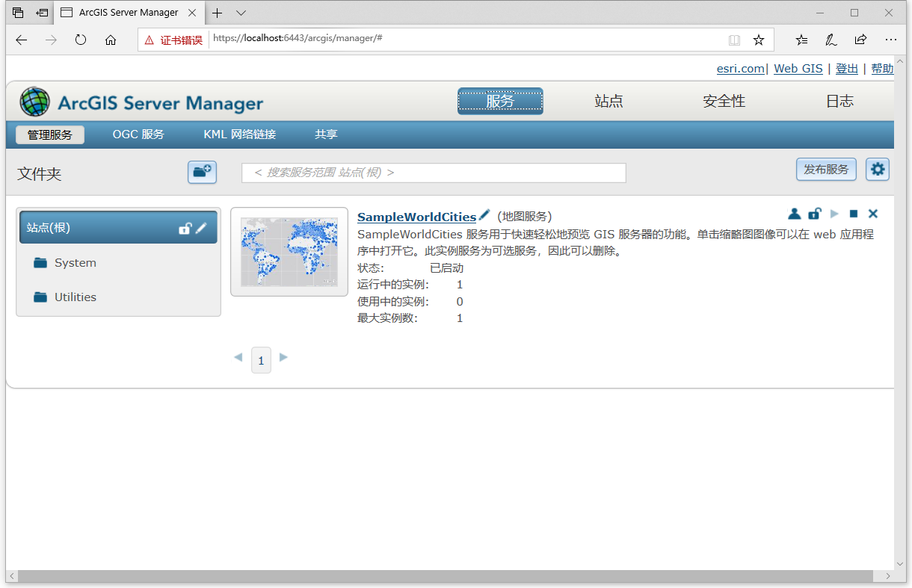Click the vertical scrollbar down arrow
Viewport: 912px width, 588px height.
tap(900, 565)
